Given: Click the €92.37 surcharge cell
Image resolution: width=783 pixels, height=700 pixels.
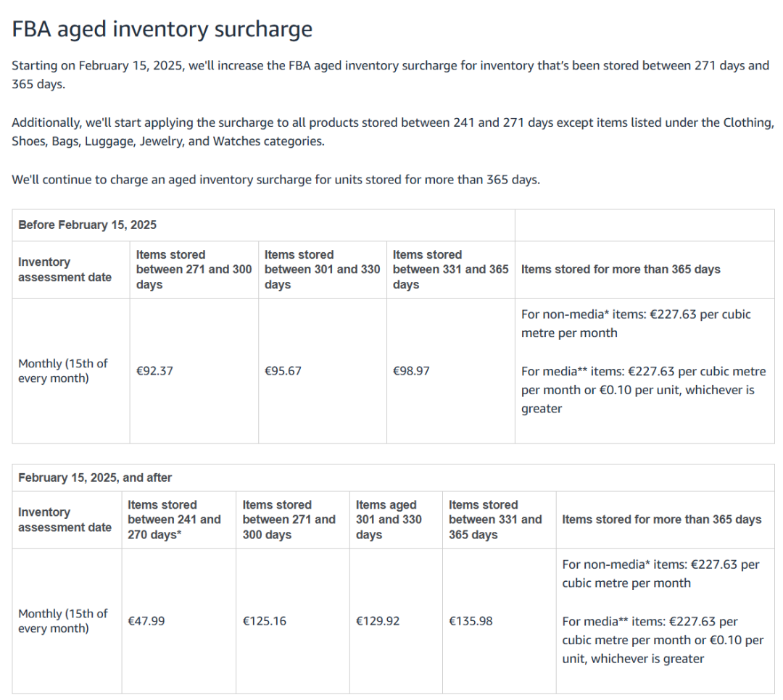Looking at the screenshot, I should tap(154, 371).
